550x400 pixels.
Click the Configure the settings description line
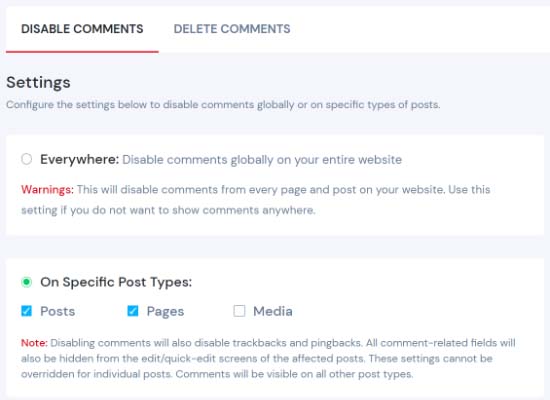point(223,105)
